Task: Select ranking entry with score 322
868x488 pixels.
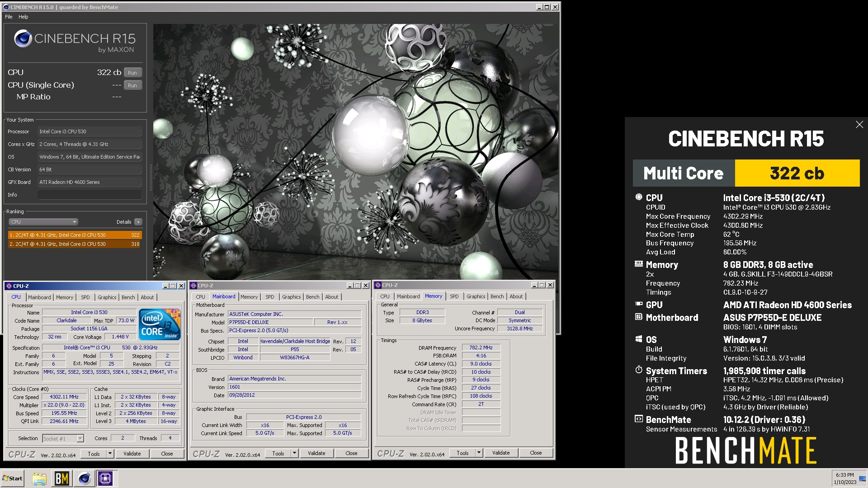Action: 75,235
